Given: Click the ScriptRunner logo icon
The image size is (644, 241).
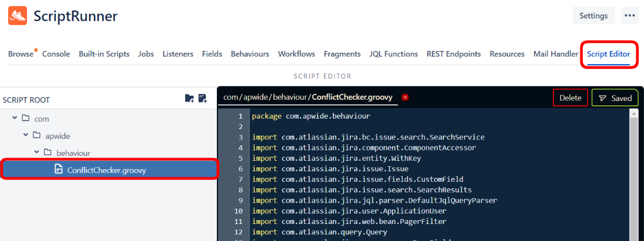Looking at the screenshot, I should coord(18,16).
